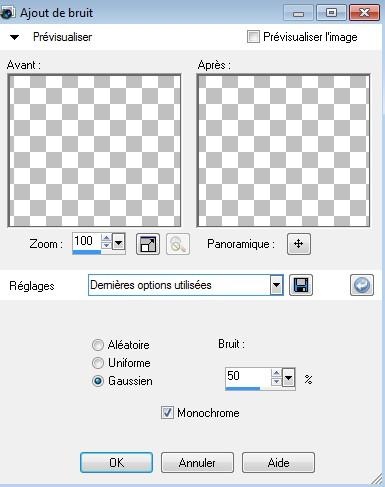Select the Gaussien radio button
Viewport: 385px width, 487px height.
[98, 381]
